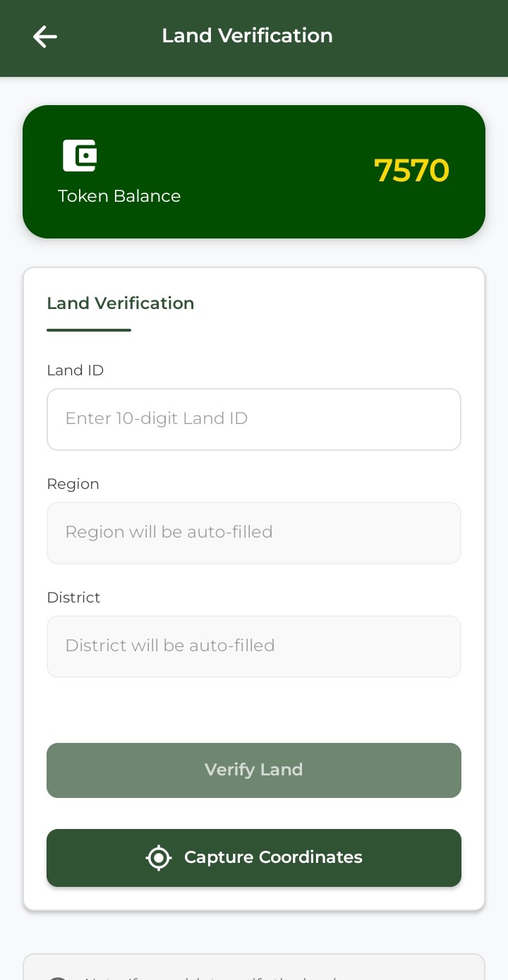Viewport: 508px width, 980px height.
Task: Tap the Region field label
Action: (73, 484)
